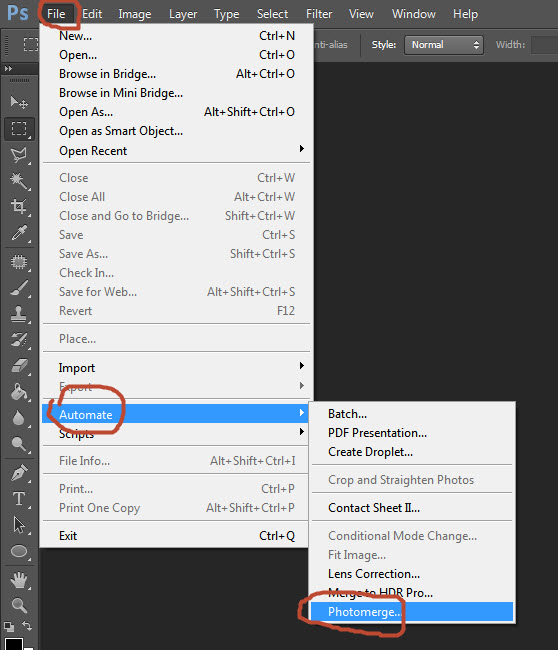The width and height of the screenshot is (558, 650).
Task: Choose Open As... menu entry
Action: point(176,112)
